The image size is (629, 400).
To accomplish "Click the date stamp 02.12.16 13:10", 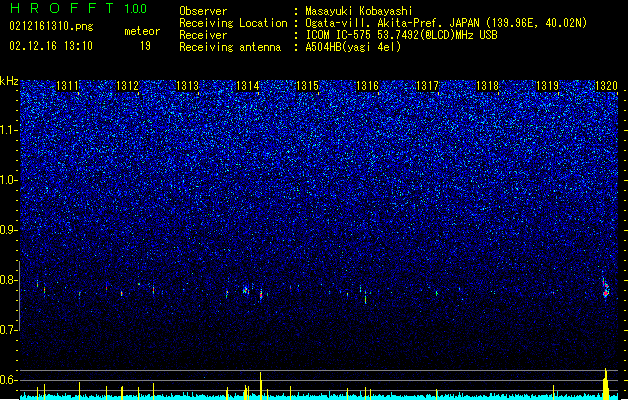I will click(x=51, y=46).
